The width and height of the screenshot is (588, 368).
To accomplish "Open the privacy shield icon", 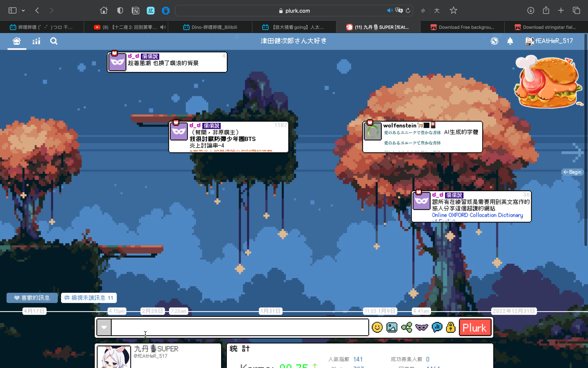I will click(x=120, y=11).
